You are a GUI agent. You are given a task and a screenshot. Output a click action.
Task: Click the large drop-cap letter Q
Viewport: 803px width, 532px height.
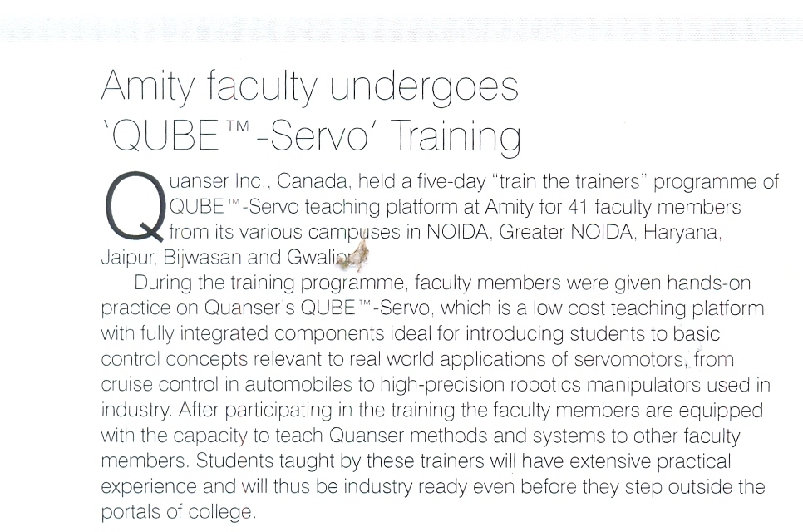pyautogui.click(x=135, y=206)
